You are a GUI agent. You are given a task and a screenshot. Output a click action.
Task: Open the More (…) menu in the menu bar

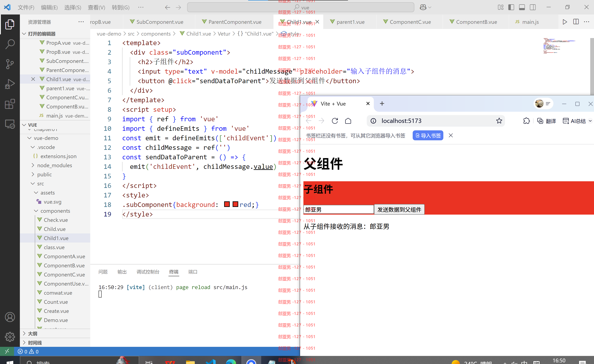(141, 7)
